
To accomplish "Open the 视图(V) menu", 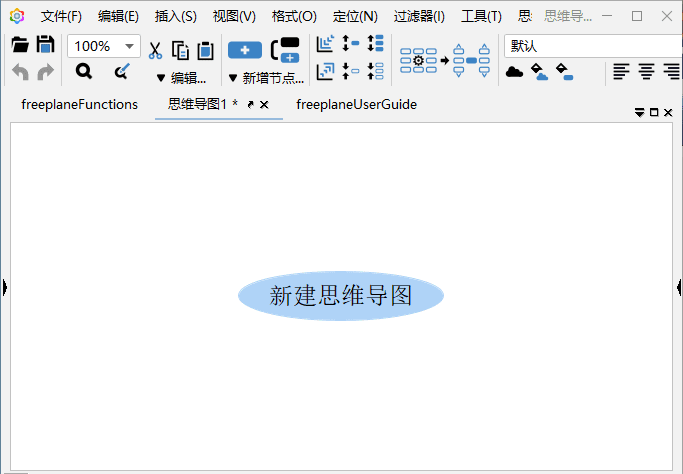I will pos(234,17).
